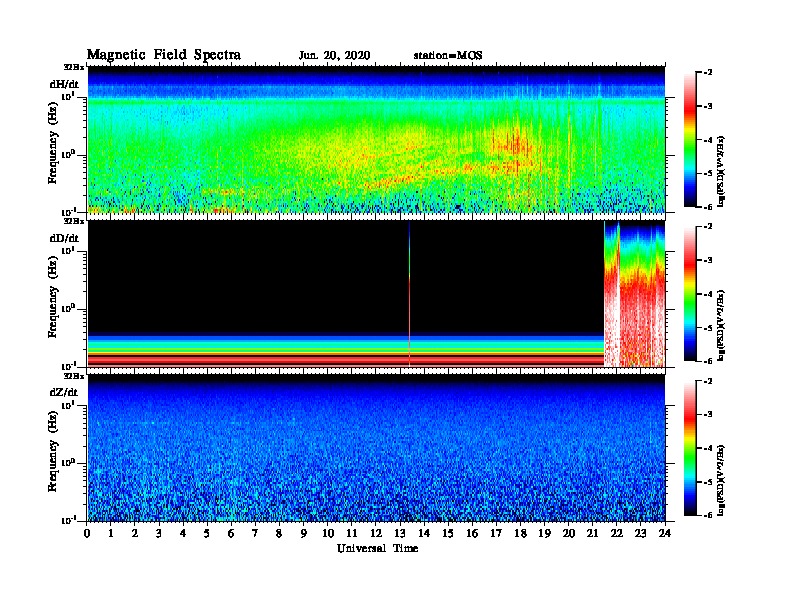The image size is (792, 612).
Task: Click the 10^0 frequency tick of dZ/dt panel
Action: [x=68, y=462]
